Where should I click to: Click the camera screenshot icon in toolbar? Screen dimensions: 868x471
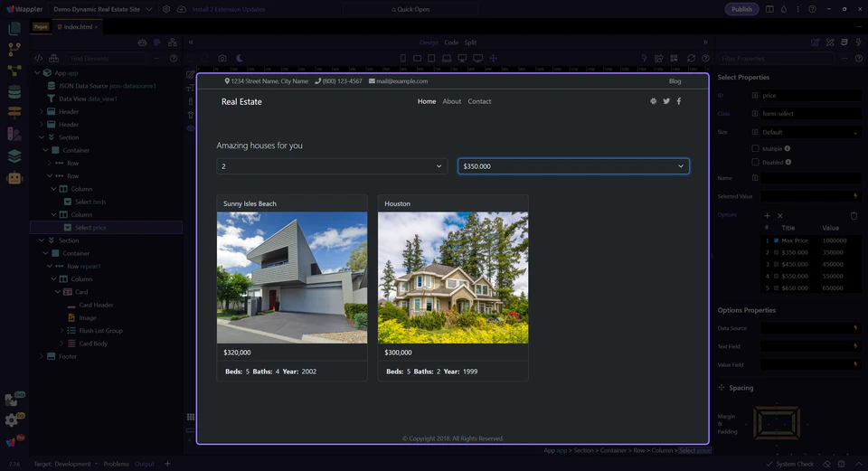[x=222, y=59]
